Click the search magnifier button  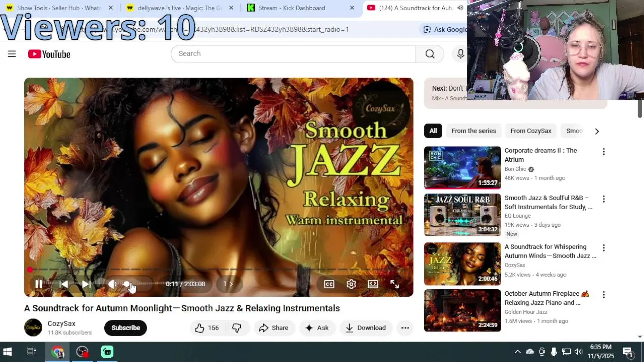click(x=430, y=54)
